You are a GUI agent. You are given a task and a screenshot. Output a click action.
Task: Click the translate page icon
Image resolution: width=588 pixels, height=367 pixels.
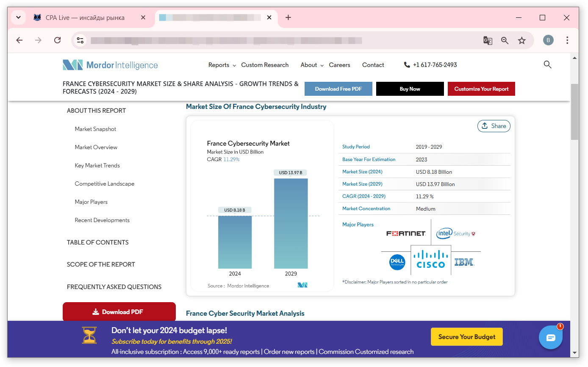click(488, 40)
